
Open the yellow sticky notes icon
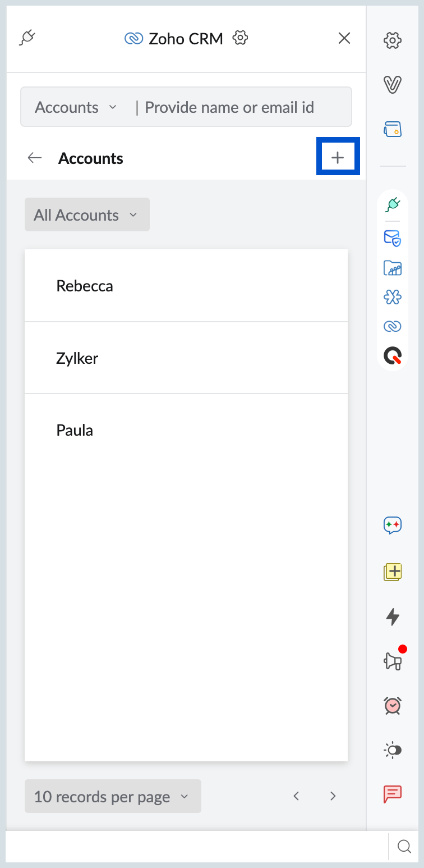click(393, 572)
